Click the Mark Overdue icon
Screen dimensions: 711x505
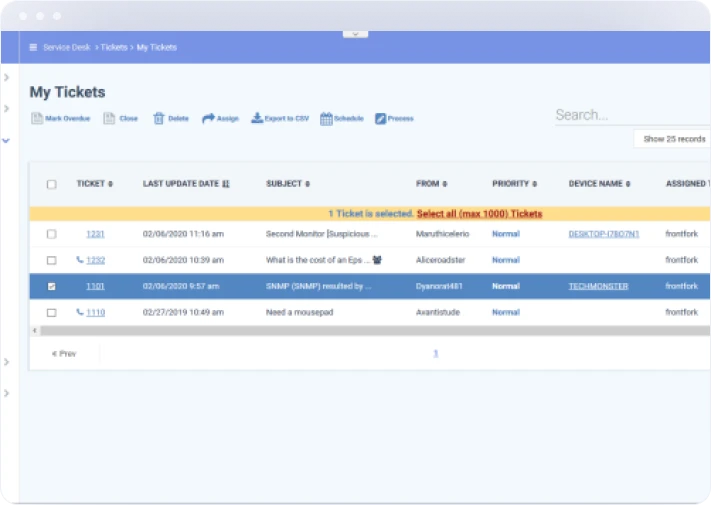coord(37,119)
